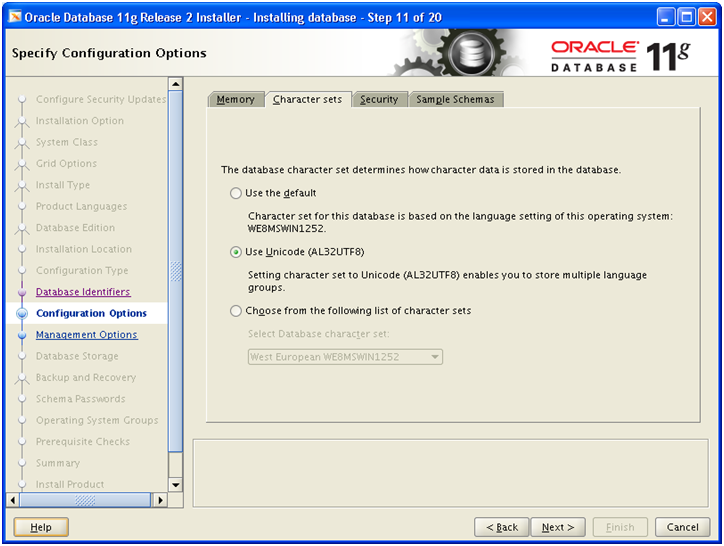This screenshot has height=546, width=724.
Task: Click the Cancel button
Action: click(682, 527)
